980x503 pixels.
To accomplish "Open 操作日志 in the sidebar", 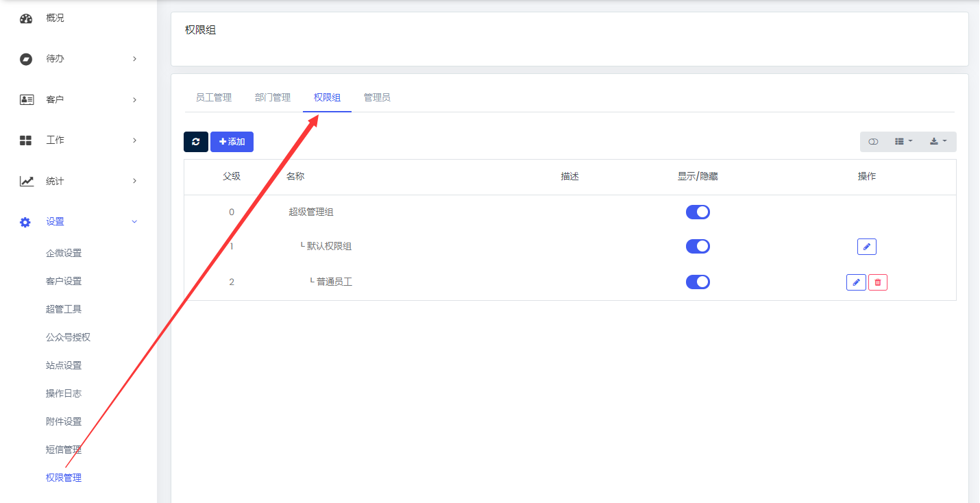I will [x=64, y=394].
